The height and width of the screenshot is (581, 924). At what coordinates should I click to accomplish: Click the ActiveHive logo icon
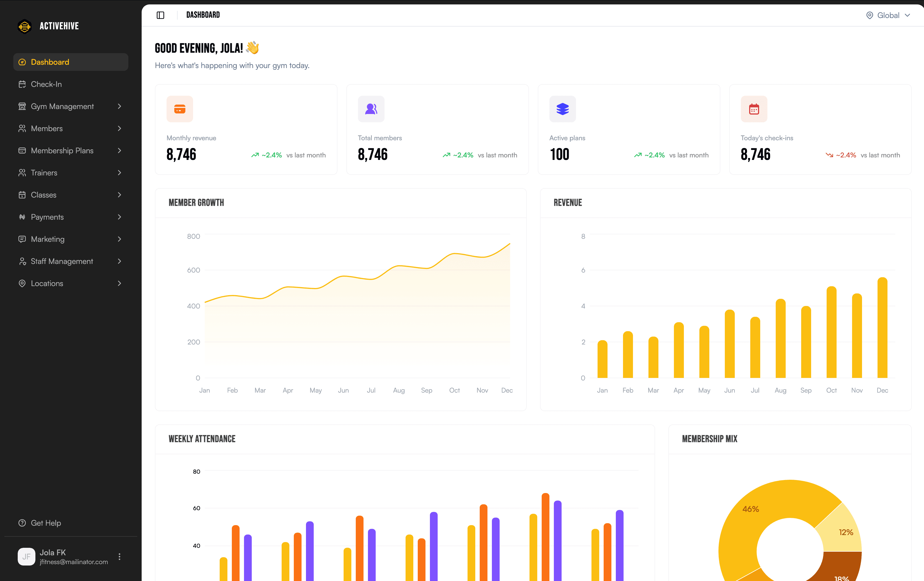[25, 26]
